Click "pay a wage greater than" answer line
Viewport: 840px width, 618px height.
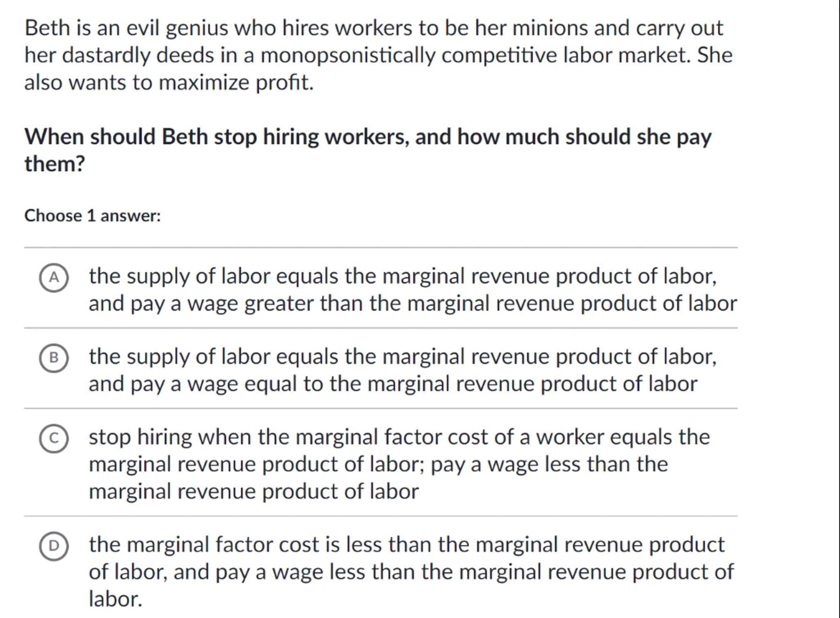pyautogui.click(x=412, y=304)
